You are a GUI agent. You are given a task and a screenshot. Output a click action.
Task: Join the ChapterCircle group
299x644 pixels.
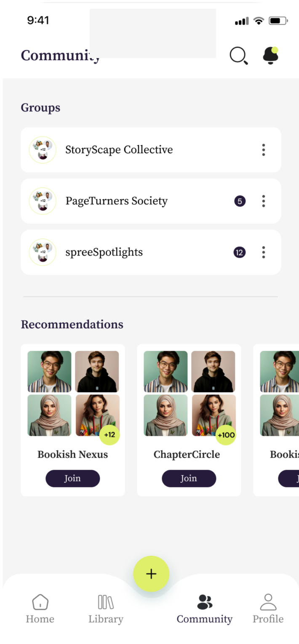(x=189, y=479)
